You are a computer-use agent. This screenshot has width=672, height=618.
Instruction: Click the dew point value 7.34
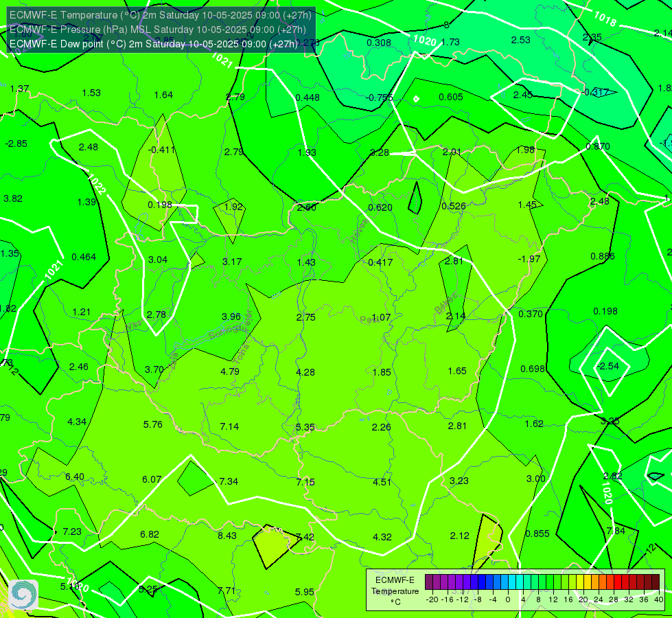pyautogui.click(x=229, y=481)
